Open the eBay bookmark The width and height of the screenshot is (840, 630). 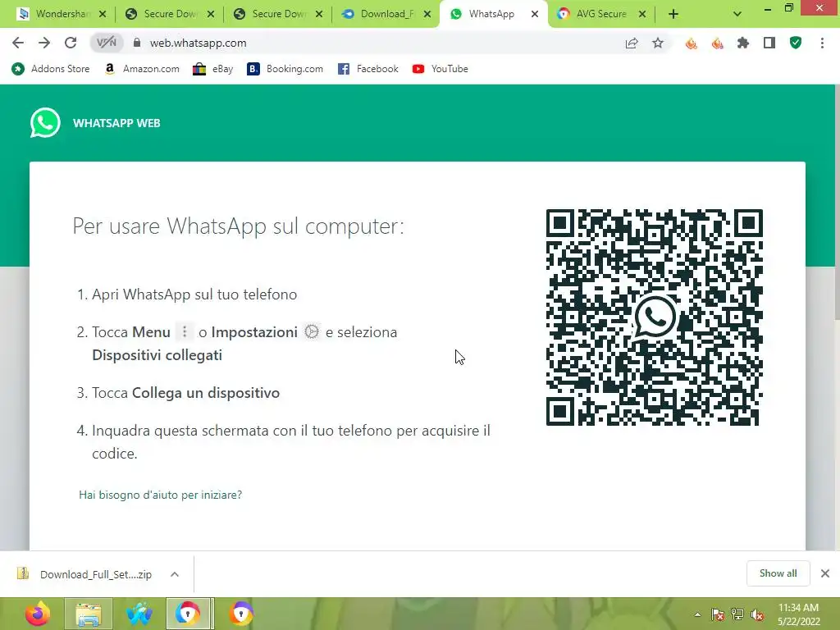click(x=212, y=69)
